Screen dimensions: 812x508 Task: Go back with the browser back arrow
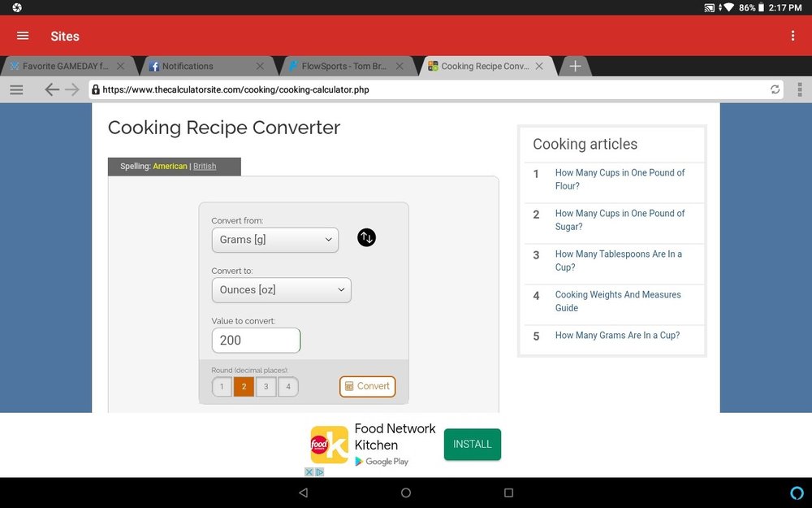pos(52,89)
